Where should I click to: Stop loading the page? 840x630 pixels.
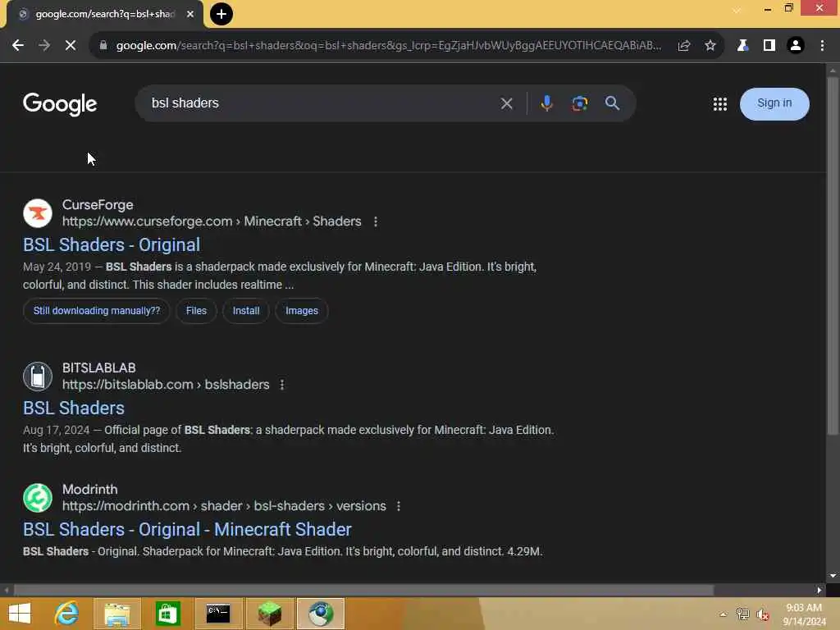tap(71, 46)
